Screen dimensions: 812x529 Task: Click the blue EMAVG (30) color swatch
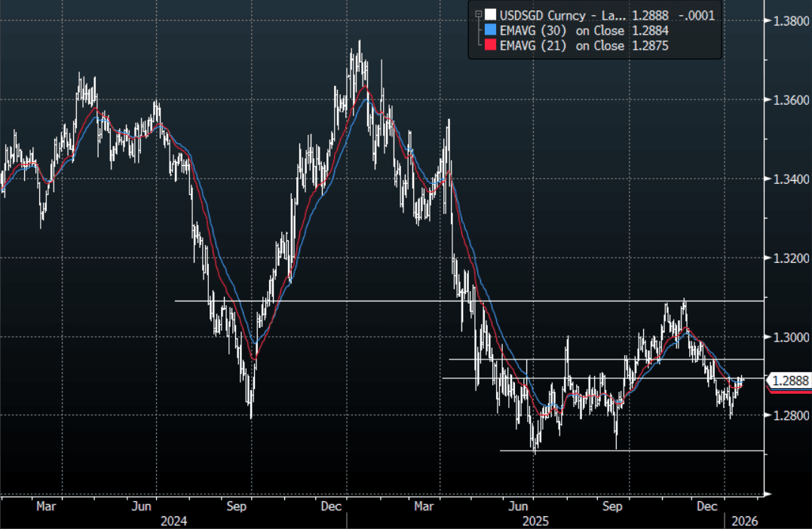[491, 30]
